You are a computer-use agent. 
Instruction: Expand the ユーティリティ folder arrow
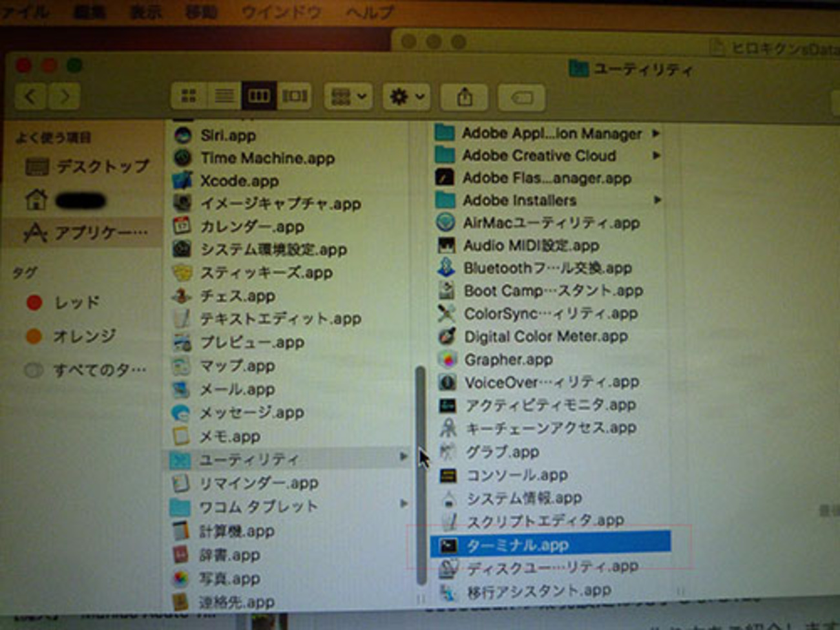(403, 457)
